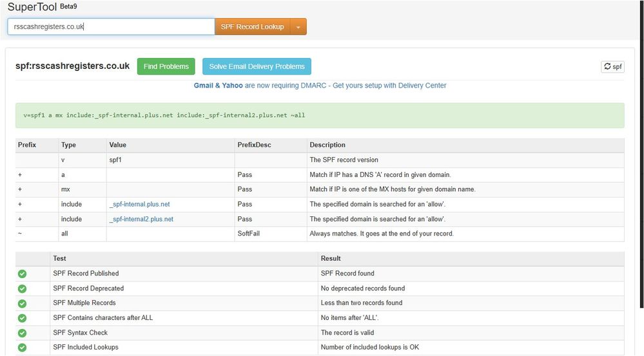Click the spf refresh icon button
Viewport: 644px width, 356px height.
[x=612, y=66]
